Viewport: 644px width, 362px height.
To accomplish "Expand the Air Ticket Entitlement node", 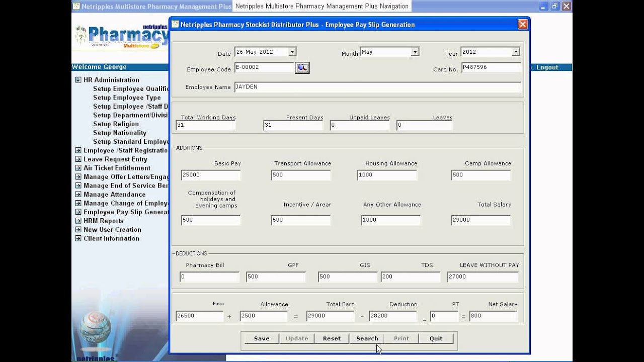I will point(78,168).
